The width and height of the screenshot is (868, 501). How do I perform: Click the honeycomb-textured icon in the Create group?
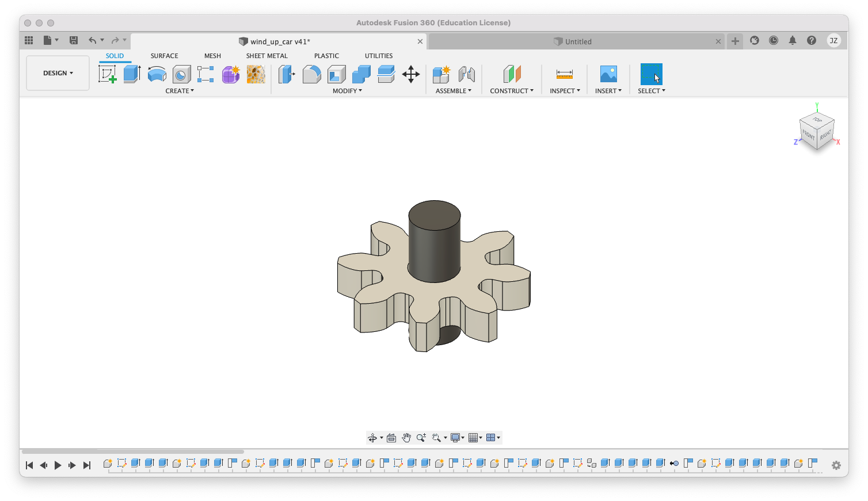(256, 74)
